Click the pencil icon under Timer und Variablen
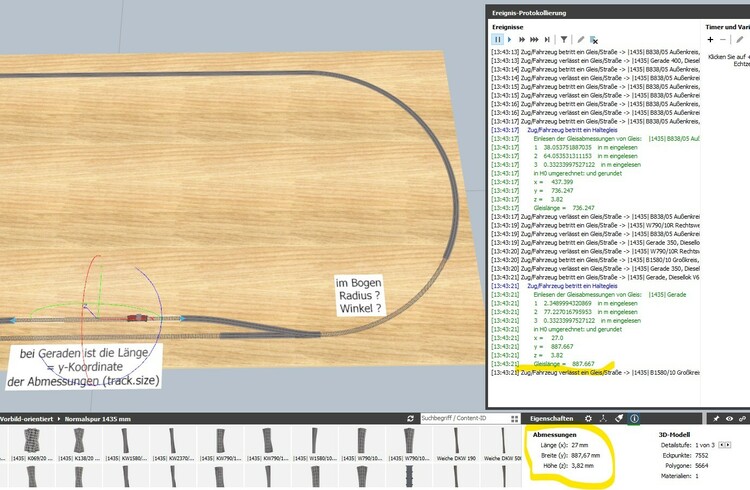750x490 pixels. (739, 40)
